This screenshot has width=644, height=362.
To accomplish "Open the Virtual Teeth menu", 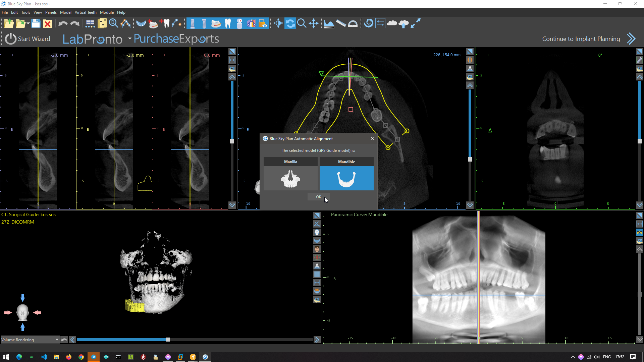I will pos(85,12).
